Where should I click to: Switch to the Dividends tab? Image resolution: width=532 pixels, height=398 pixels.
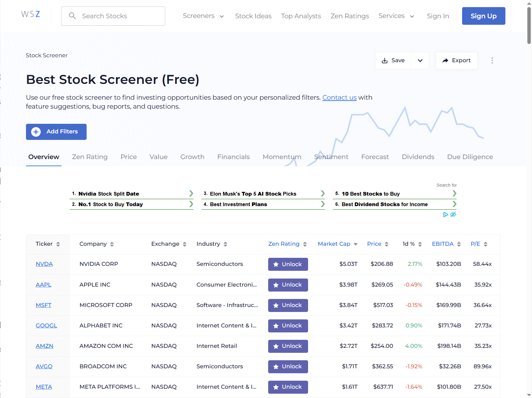coord(418,157)
